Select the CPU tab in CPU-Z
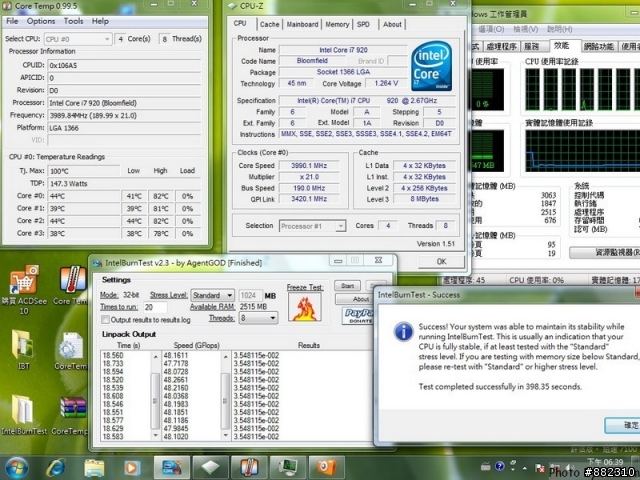Viewport: 640px width, 480px height. coord(240,23)
